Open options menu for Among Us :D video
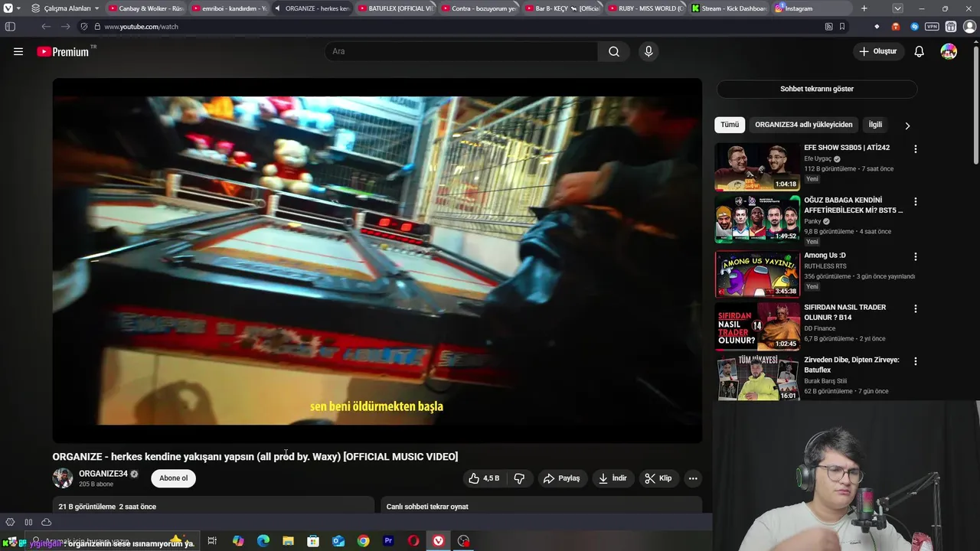The width and height of the screenshot is (980, 551). (915, 257)
